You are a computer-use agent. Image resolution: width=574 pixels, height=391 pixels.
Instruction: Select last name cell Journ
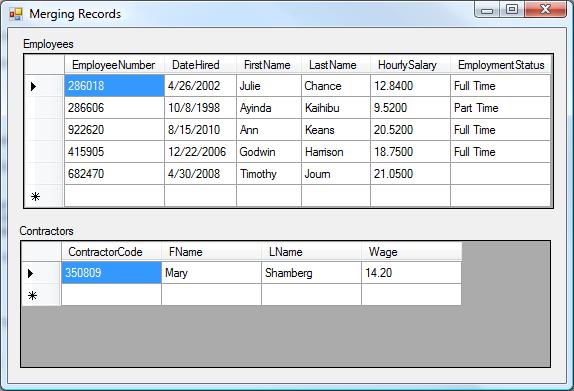[336, 174]
